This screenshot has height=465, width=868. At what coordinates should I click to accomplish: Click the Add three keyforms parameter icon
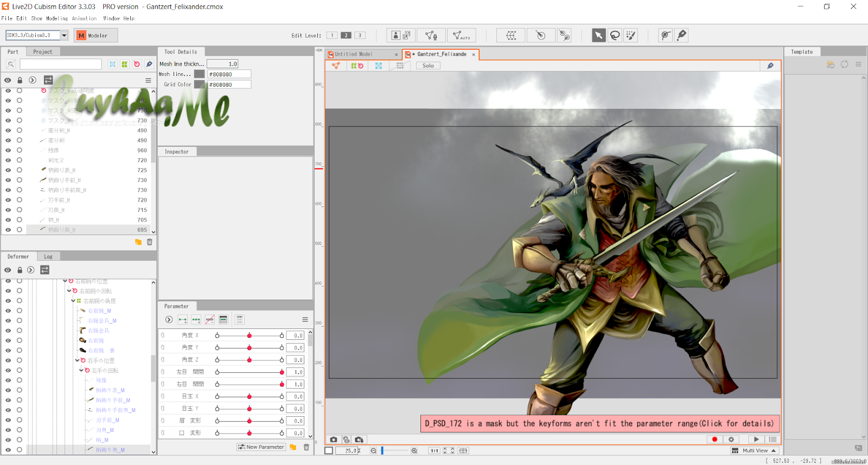[x=196, y=320]
